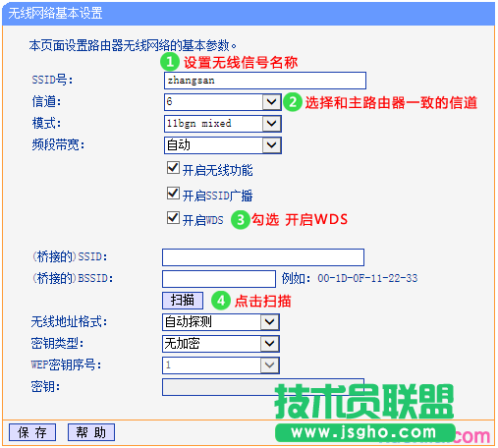Click the 密钥 password field
498x448 pixels.
click(x=263, y=387)
